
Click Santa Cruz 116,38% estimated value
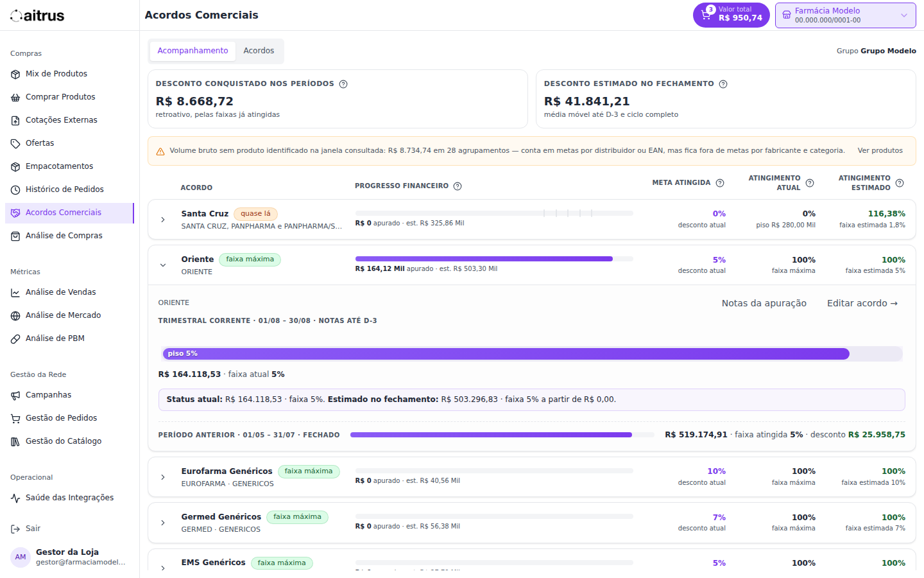887,214
